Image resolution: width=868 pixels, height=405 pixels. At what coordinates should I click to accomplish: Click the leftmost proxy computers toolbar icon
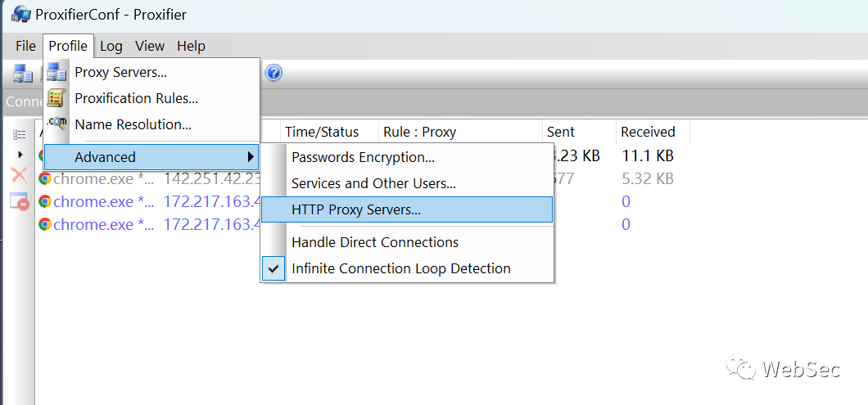coord(23,74)
